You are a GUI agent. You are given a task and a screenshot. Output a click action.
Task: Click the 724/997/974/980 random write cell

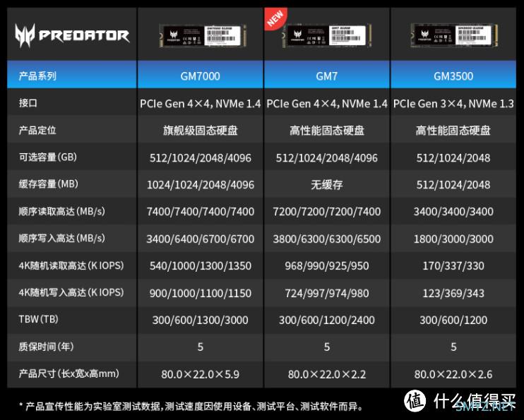coord(326,294)
